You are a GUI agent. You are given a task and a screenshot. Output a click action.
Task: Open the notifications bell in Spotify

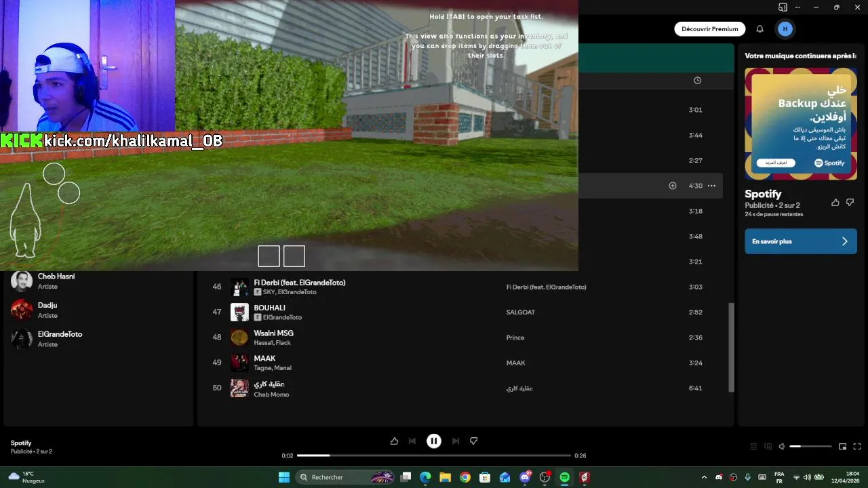[x=760, y=29]
